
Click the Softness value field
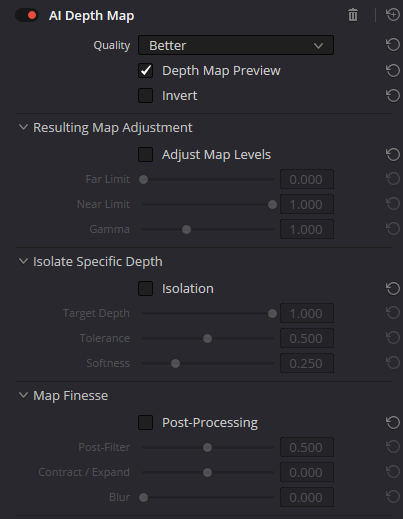tap(307, 363)
